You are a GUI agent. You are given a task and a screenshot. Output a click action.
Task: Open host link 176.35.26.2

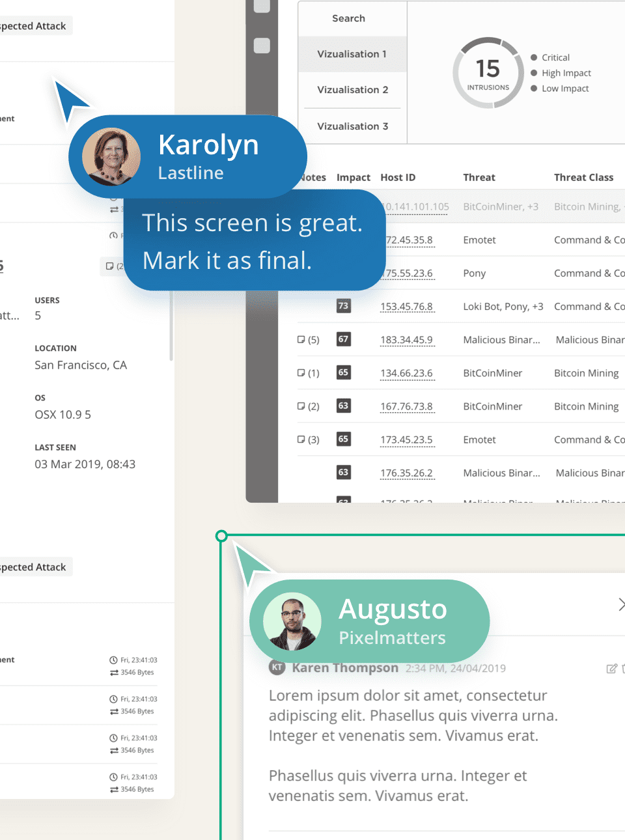(x=406, y=473)
